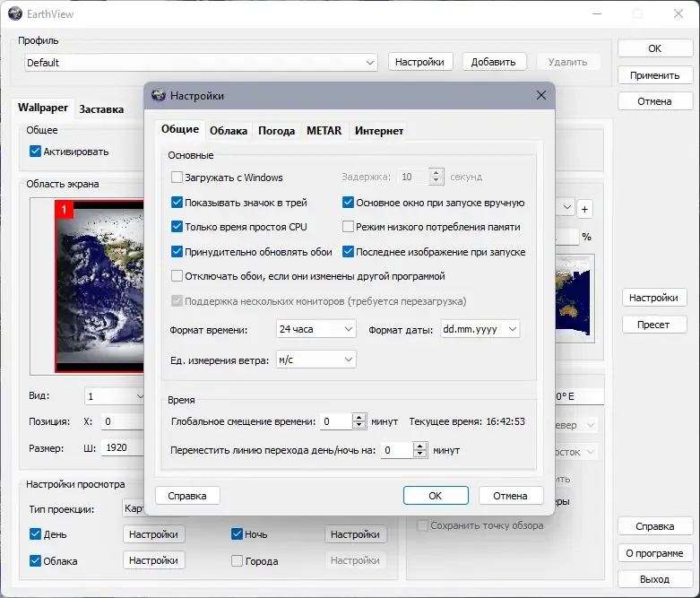The height and width of the screenshot is (598, 700).
Task: Switch to the Облака tab
Action: coord(229,131)
